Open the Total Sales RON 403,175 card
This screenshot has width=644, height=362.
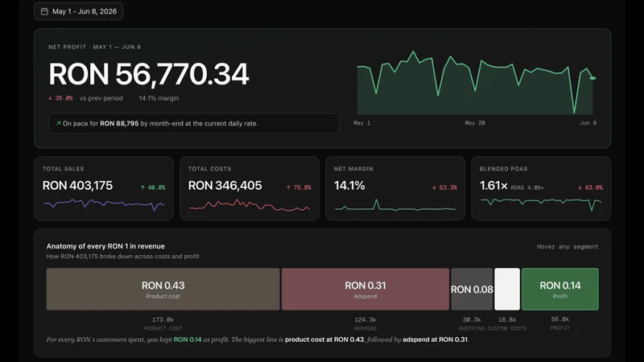[104, 188]
